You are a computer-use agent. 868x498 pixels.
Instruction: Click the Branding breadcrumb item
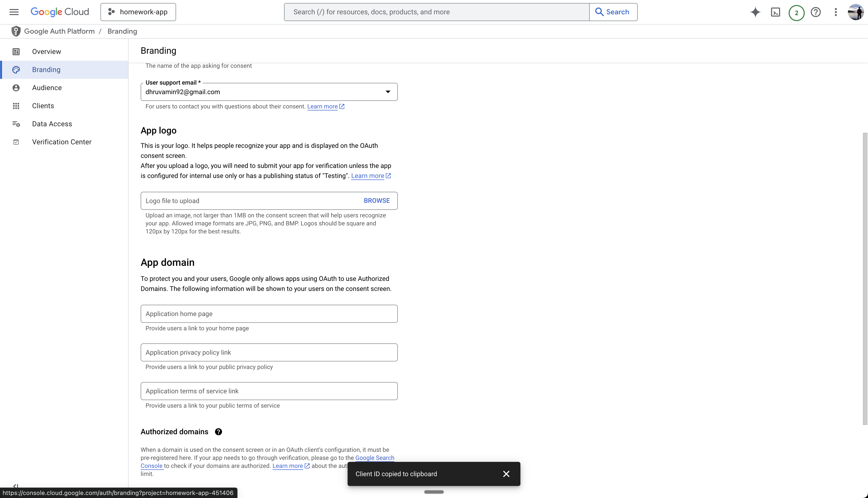122,31
